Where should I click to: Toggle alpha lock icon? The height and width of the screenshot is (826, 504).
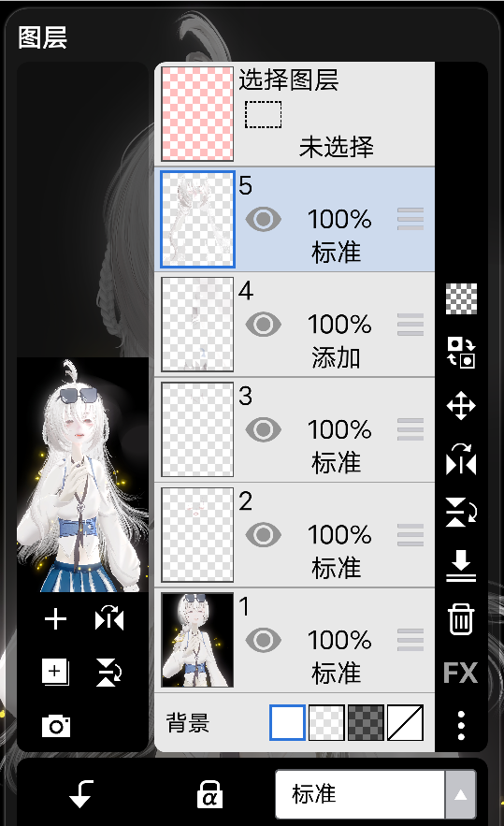tap(209, 794)
